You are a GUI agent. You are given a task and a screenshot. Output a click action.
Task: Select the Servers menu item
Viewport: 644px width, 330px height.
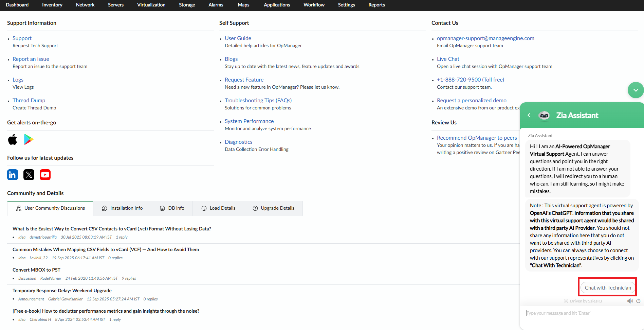pos(116,5)
